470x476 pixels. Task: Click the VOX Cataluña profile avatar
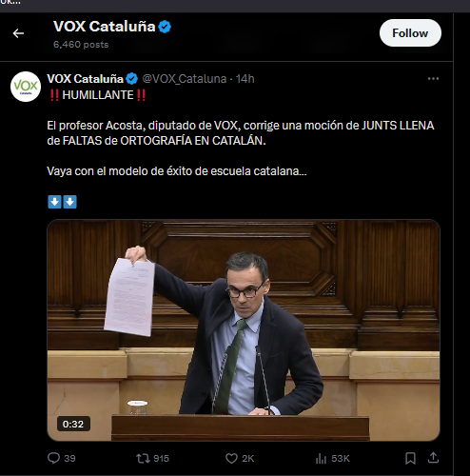tap(26, 87)
